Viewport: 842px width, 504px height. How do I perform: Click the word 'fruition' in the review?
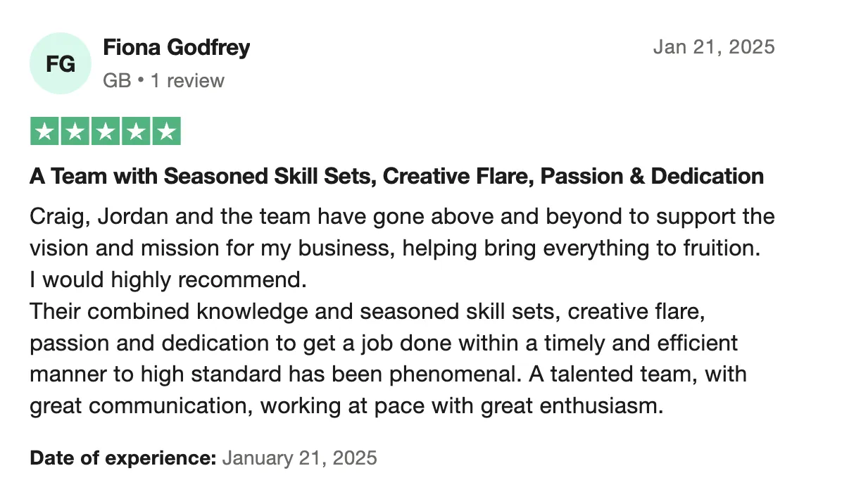721,248
